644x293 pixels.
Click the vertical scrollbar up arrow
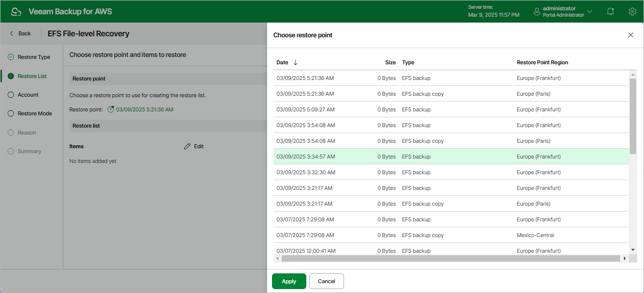coord(633,75)
